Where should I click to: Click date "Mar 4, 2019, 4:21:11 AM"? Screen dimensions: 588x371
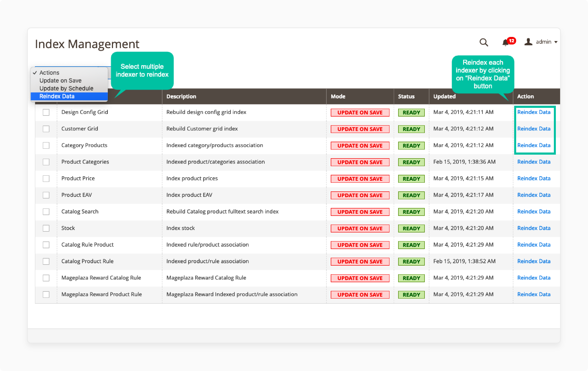click(463, 112)
